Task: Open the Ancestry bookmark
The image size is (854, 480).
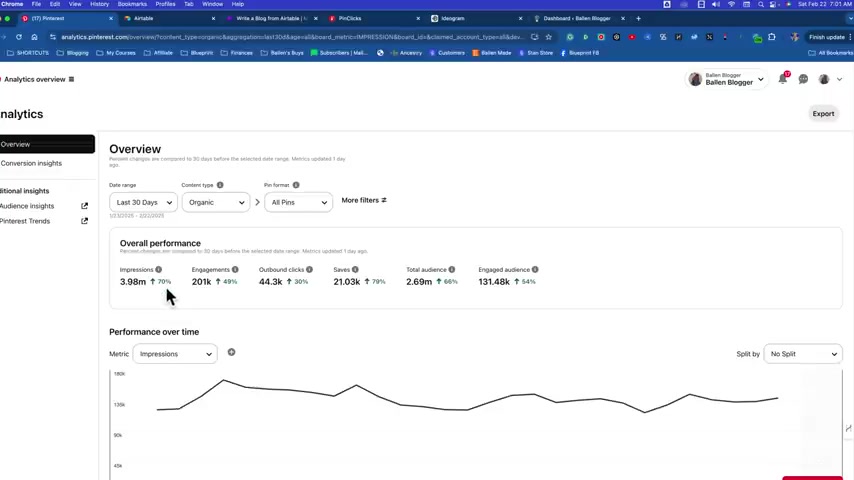Action: click(x=406, y=53)
